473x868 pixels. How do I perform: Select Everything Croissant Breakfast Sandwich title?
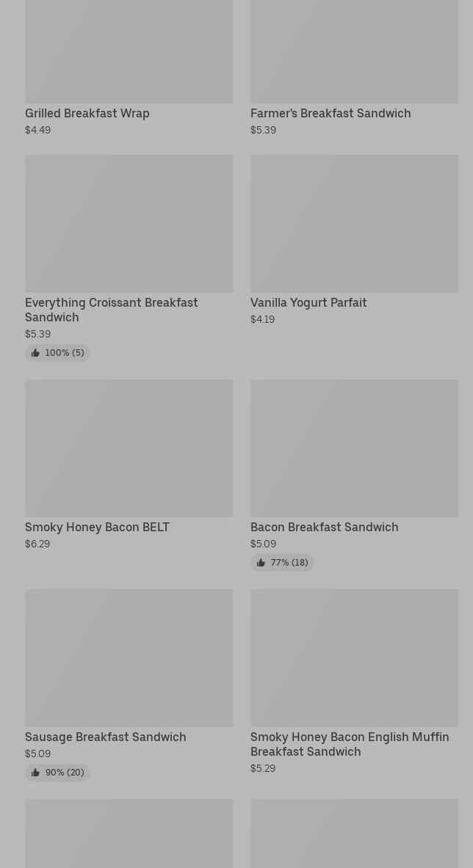pos(112,310)
